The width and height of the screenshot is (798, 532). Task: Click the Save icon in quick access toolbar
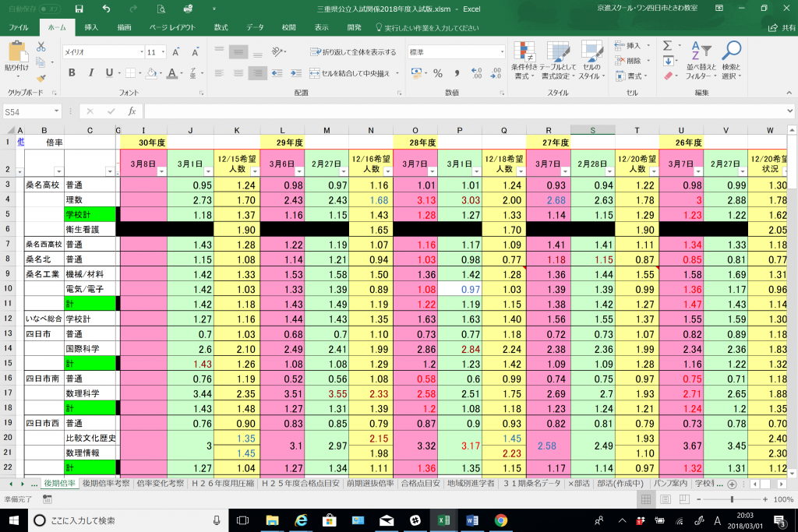pyautogui.click(x=79, y=9)
